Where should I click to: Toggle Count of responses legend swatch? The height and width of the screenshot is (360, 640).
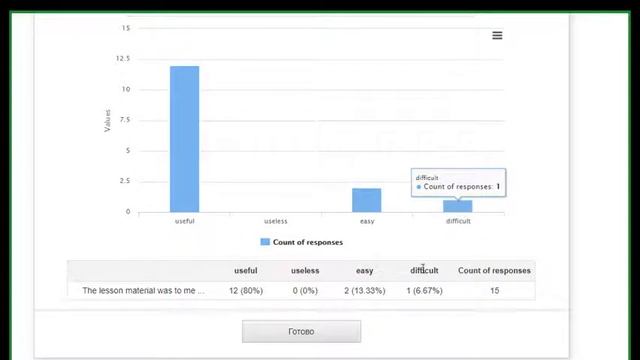(x=265, y=242)
